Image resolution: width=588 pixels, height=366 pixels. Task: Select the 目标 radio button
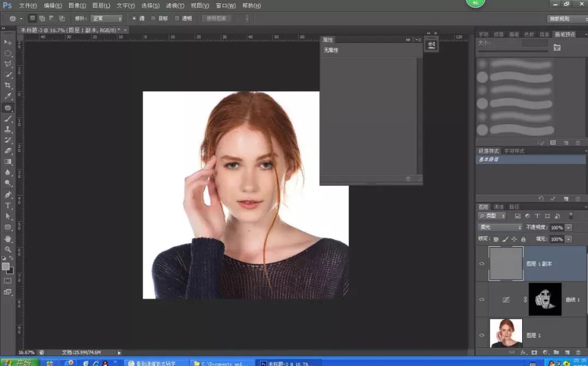(x=154, y=19)
